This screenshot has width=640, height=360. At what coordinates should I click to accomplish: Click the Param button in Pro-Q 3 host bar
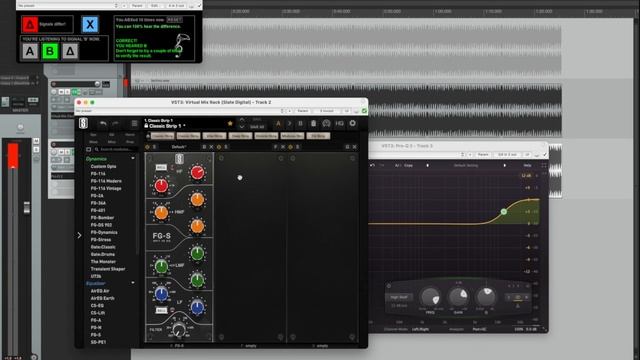coord(483,155)
